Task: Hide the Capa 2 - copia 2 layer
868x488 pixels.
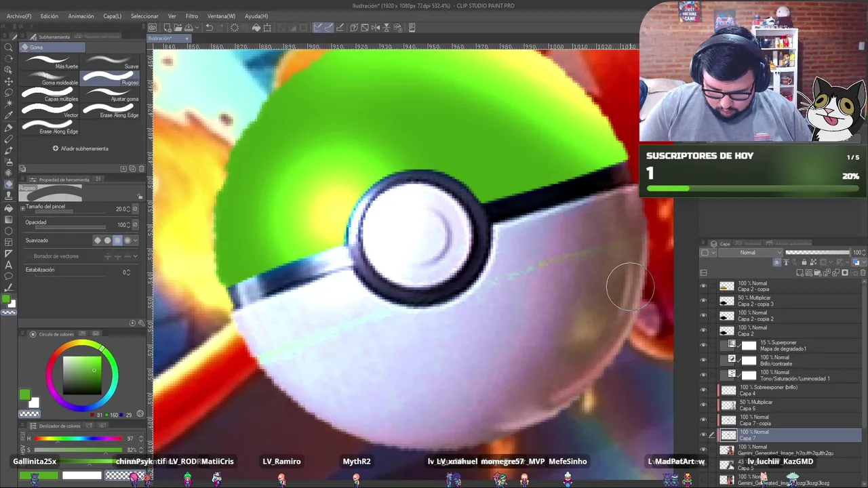Action: [703, 316]
